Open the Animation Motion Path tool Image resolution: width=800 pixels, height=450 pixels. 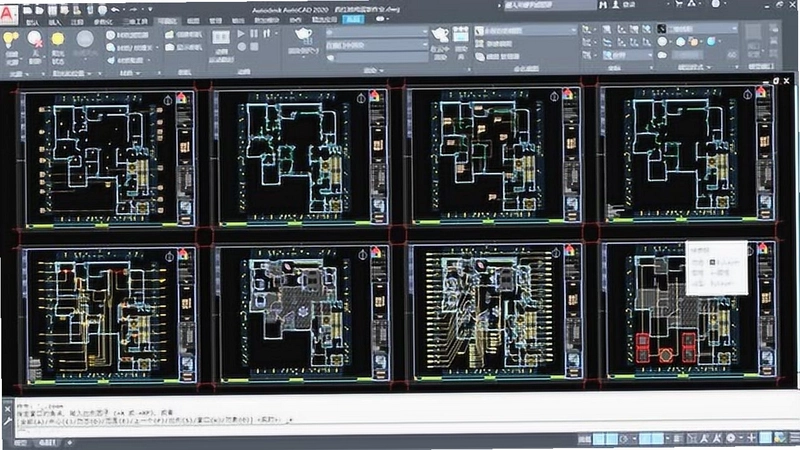click(x=221, y=45)
